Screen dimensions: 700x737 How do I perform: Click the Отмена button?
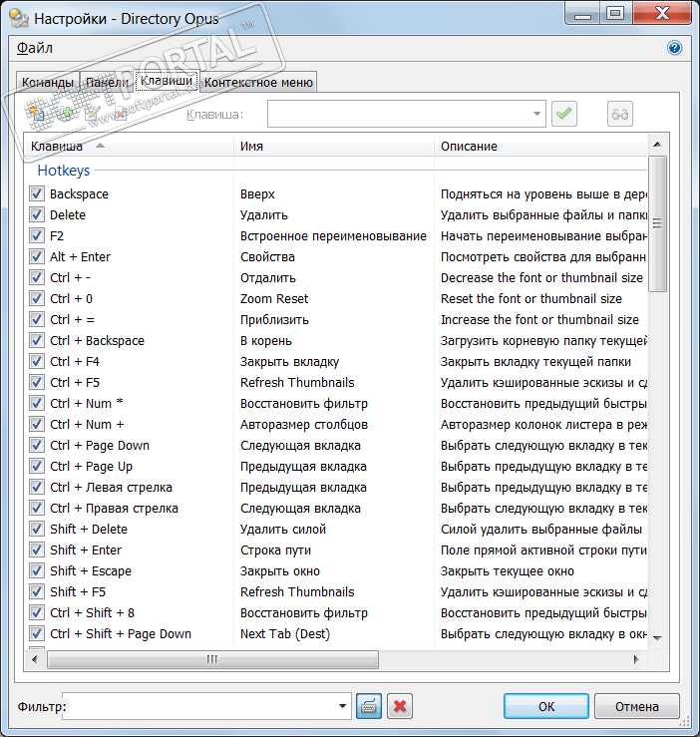(636, 706)
